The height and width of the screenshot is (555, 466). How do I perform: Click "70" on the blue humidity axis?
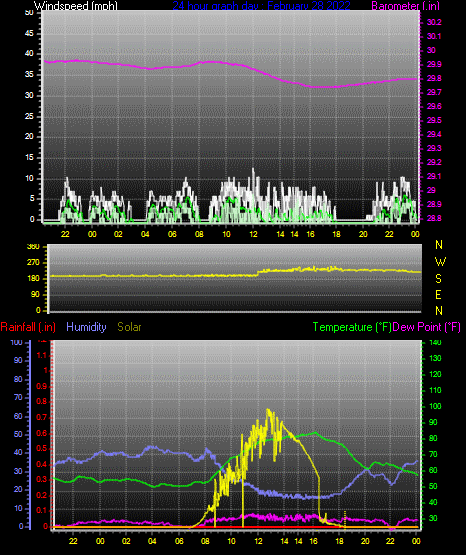18,397
